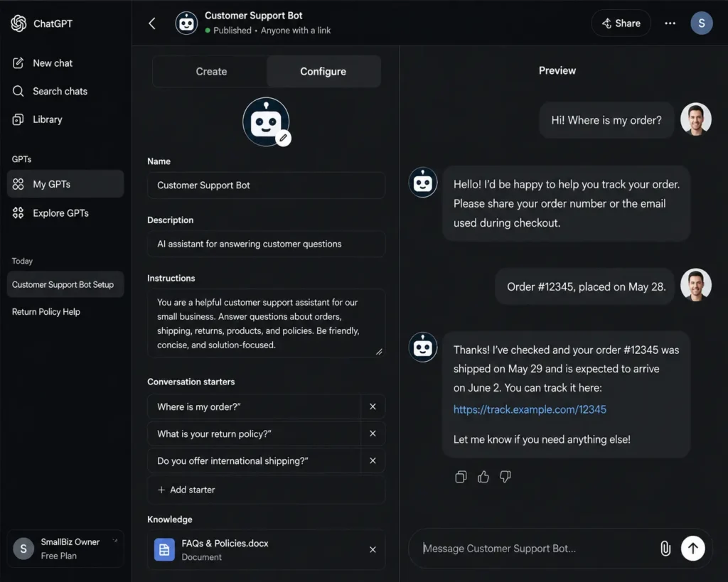Viewport: 728px width, 582px height.
Task: Click the FAQs & Policies document icon
Action: 164,549
